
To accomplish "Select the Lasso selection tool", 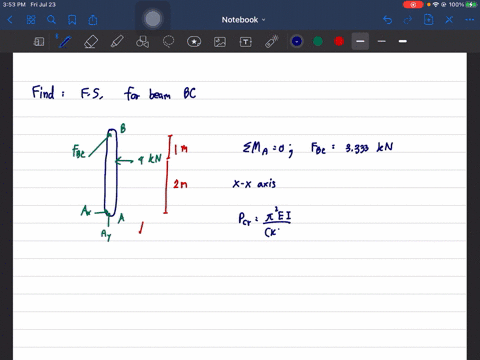I will click(x=168, y=42).
